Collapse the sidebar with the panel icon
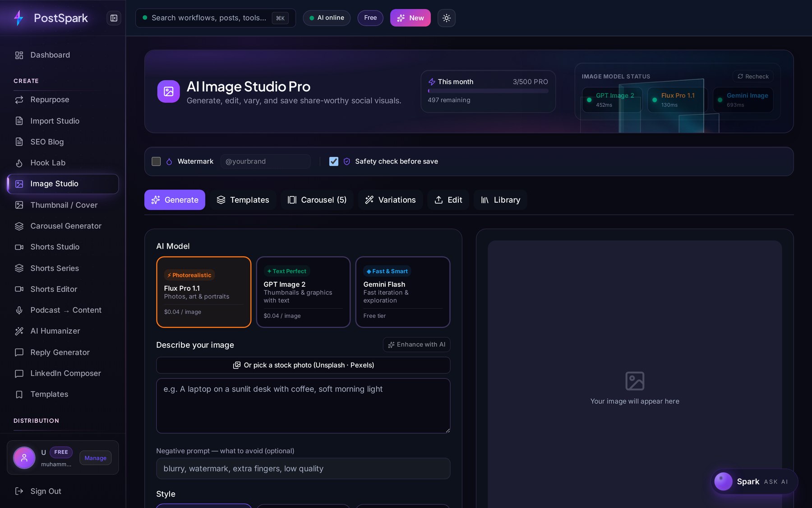 pos(114,18)
